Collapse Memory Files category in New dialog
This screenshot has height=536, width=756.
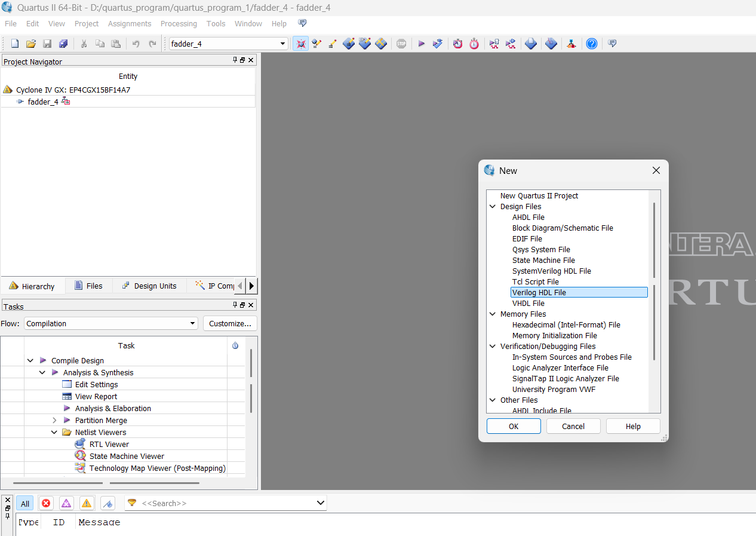pos(493,314)
